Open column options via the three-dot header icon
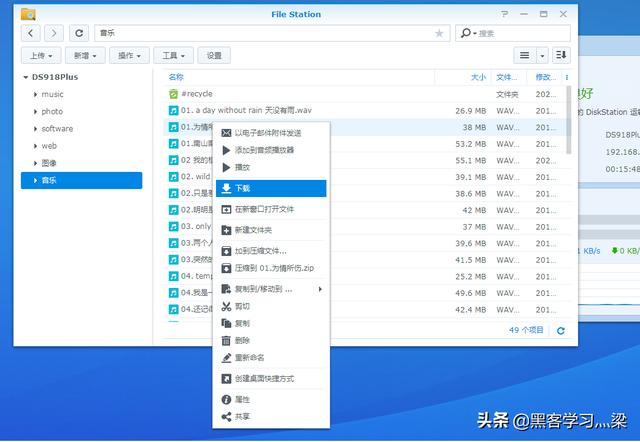Screen dimensions: 640x442 567,77
